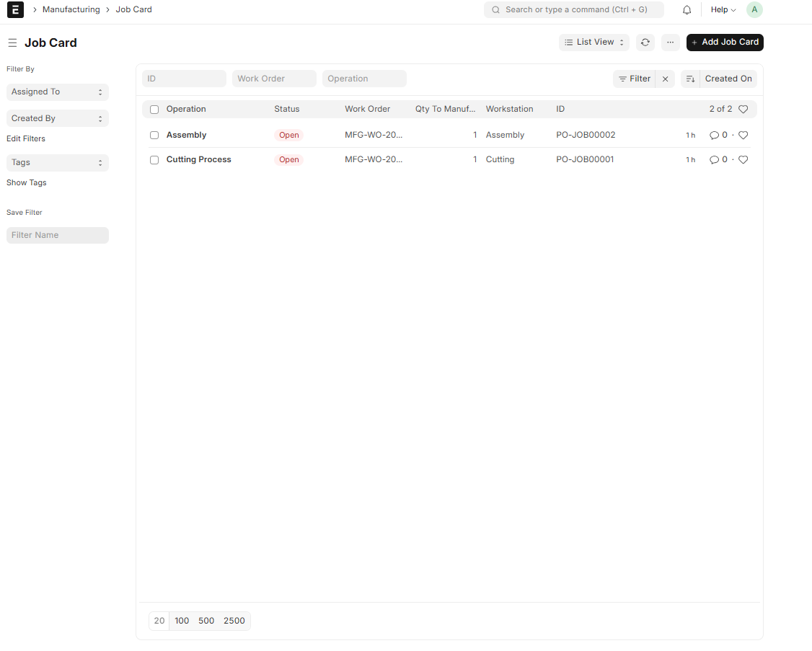Focus the Work Order filter field

point(274,79)
